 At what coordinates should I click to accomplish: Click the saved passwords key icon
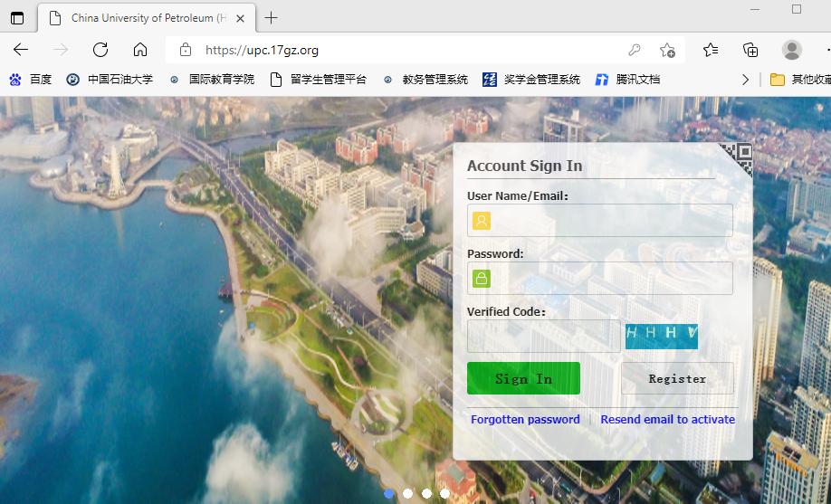(x=635, y=50)
